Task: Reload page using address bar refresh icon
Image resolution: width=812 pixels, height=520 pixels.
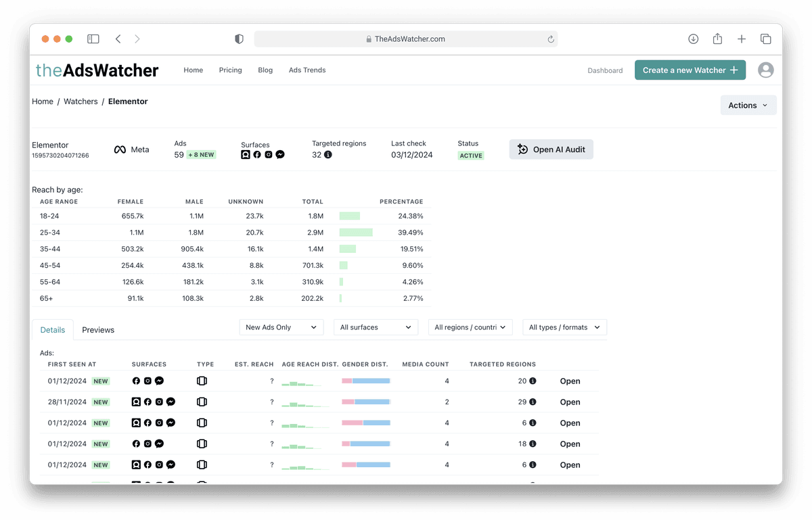Action: pyautogui.click(x=551, y=39)
